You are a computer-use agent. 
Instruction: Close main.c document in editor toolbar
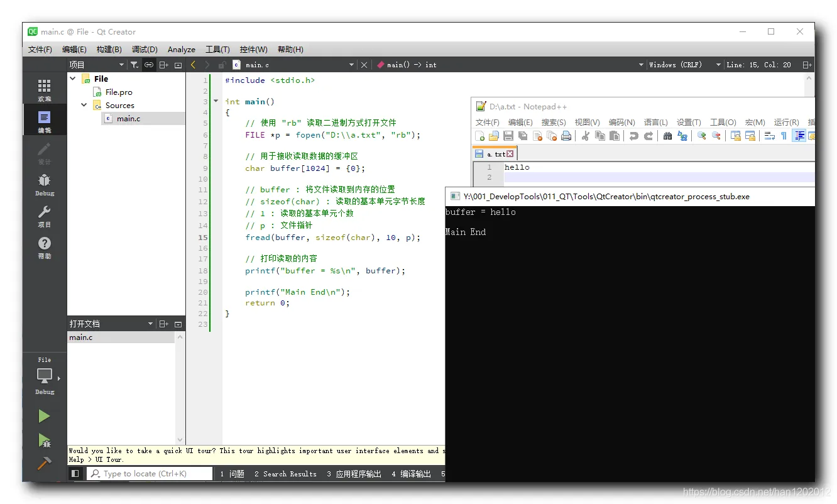click(x=364, y=65)
